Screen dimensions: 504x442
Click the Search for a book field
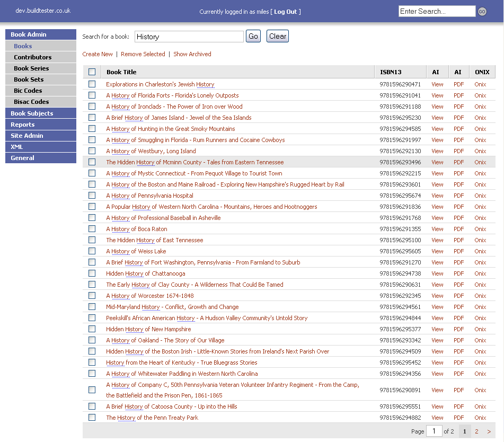point(189,37)
